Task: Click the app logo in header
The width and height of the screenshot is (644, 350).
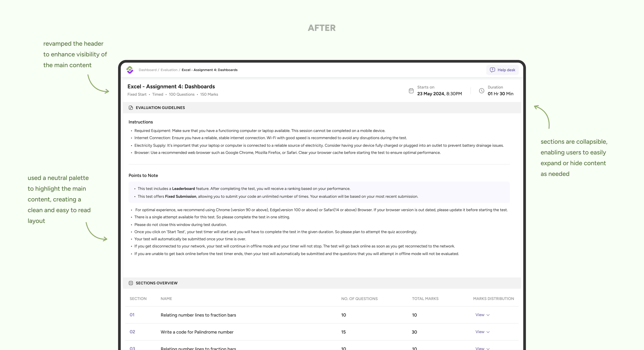Action: point(130,70)
